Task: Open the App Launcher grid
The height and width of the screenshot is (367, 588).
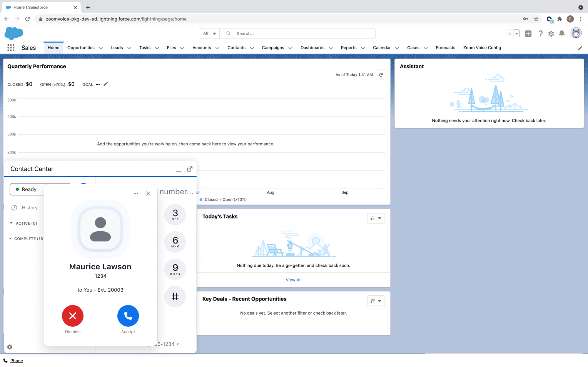Action: click(11, 48)
